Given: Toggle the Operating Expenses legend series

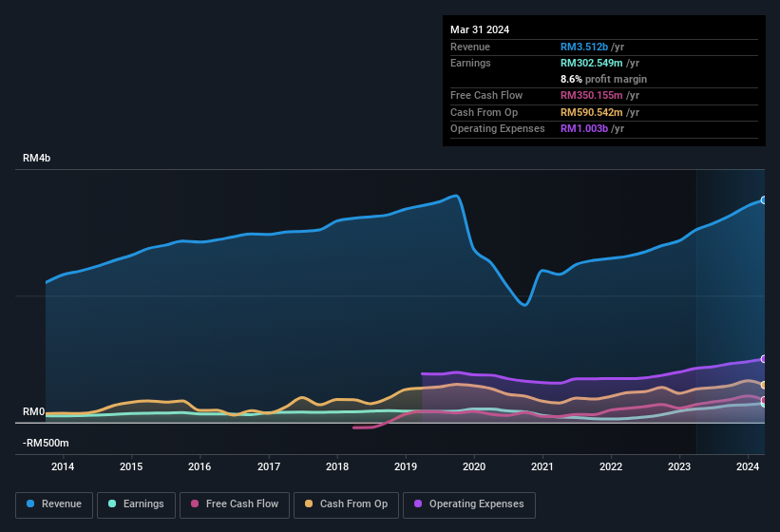Looking at the screenshot, I should click(x=469, y=504).
